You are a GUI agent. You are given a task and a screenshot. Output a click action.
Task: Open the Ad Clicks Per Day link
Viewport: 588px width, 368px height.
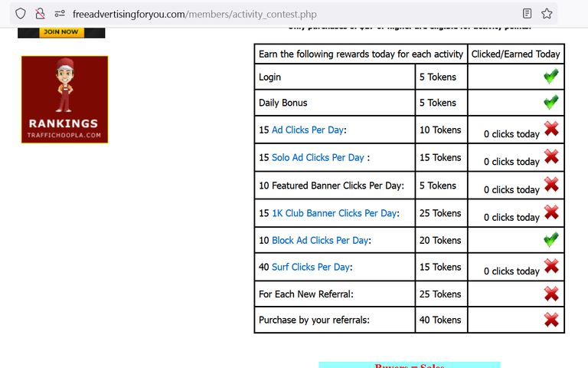[308, 130]
